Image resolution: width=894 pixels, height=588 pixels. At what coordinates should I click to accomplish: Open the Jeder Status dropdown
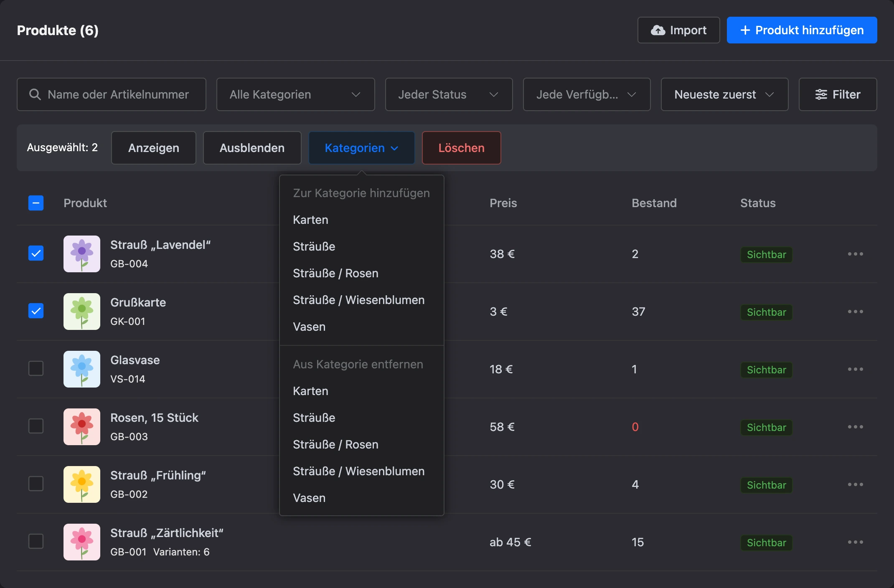pyautogui.click(x=449, y=94)
